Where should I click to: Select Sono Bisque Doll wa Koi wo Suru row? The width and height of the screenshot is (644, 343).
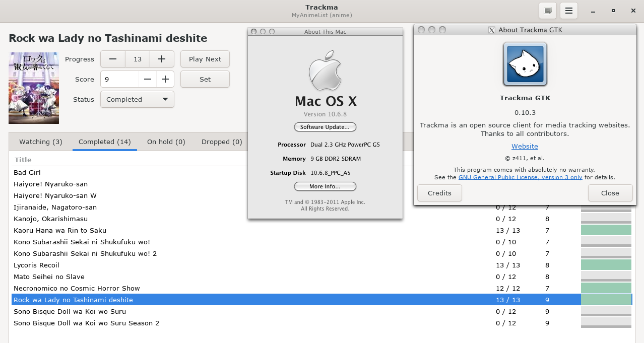tap(321, 311)
